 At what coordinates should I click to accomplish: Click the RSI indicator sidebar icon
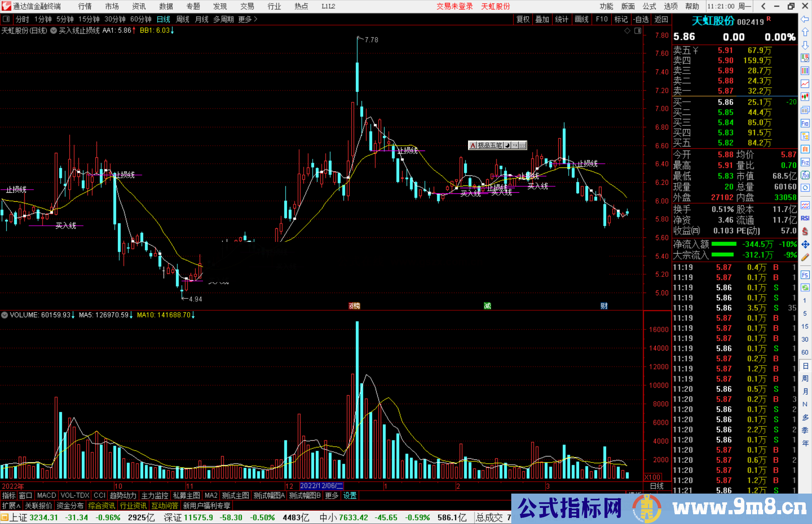pyautogui.click(x=805, y=218)
